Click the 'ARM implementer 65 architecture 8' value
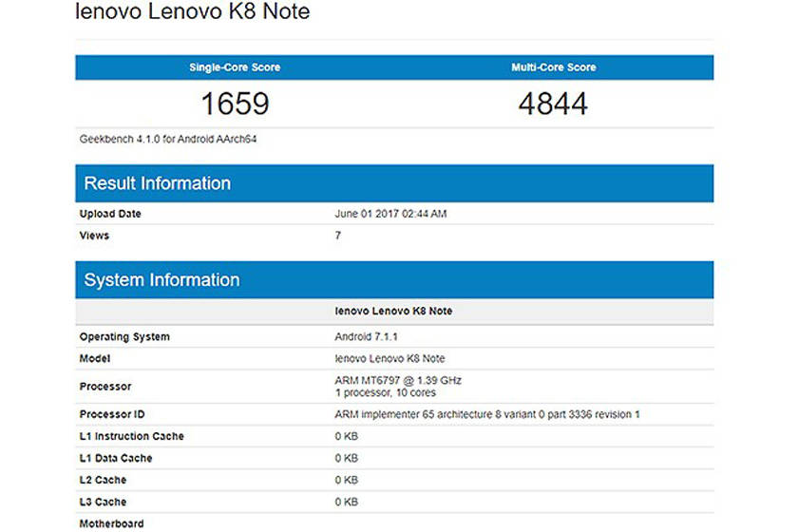The height and width of the screenshot is (532, 798). 487,414
